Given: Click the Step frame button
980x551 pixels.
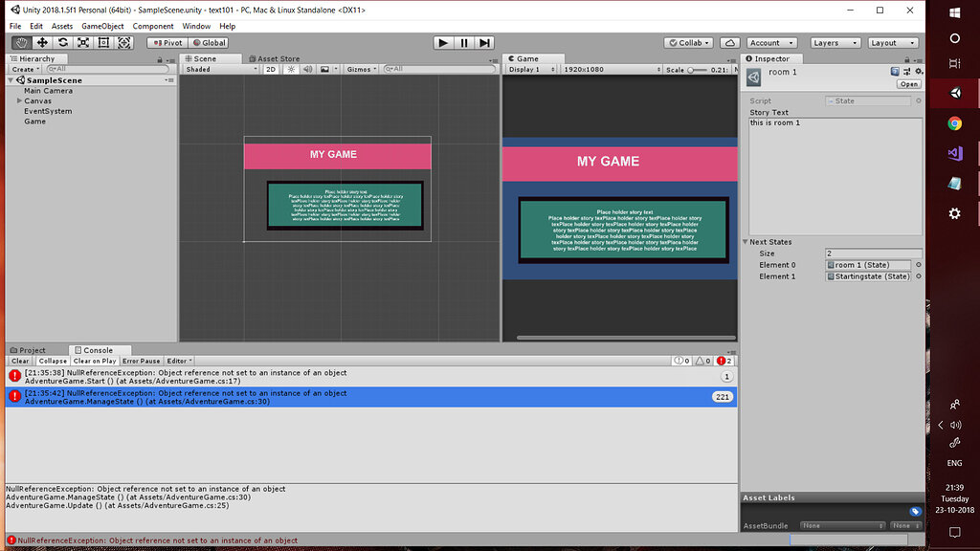Looking at the screenshot, I should 485,42.
